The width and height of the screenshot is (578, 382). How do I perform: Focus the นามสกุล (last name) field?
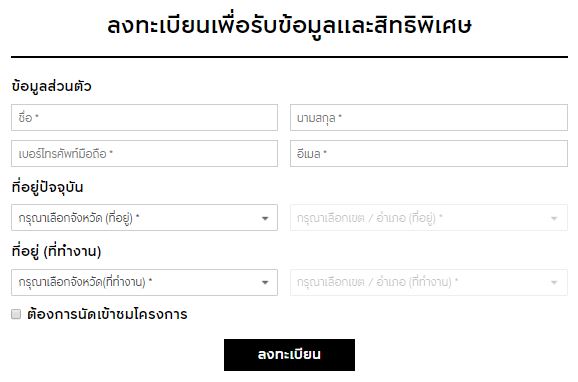[x=429, y=118]
